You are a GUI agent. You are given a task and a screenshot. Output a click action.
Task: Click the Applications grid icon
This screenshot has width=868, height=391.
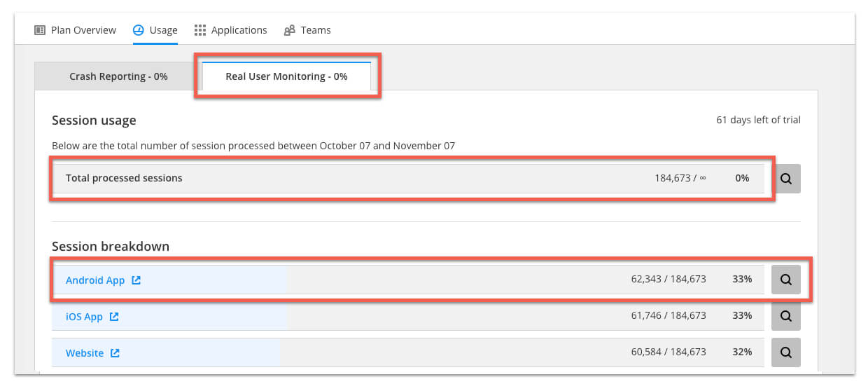point(200,30)
